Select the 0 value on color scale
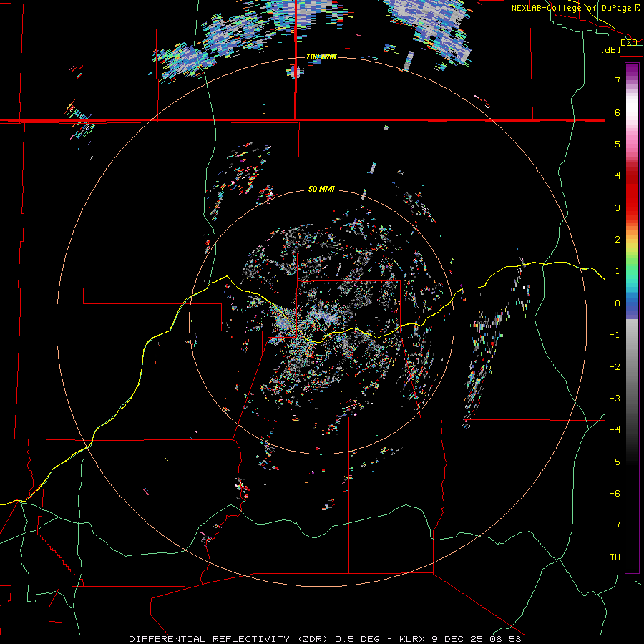644x644 pixels. pyautogui.click(x=618, y=303)
